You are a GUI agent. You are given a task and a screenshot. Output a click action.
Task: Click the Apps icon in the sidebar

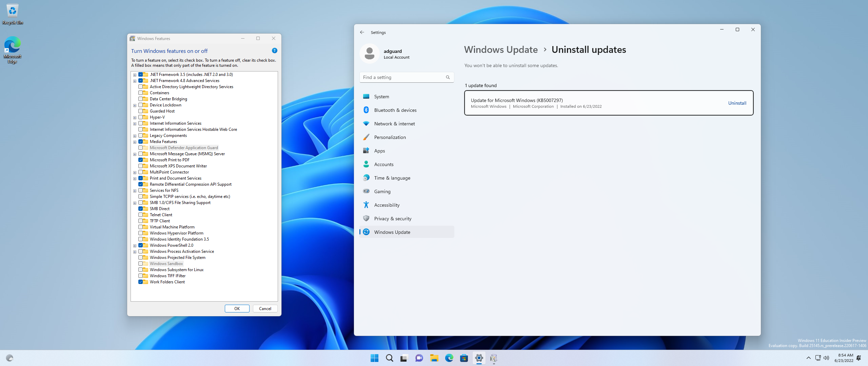tap(366, 151)
